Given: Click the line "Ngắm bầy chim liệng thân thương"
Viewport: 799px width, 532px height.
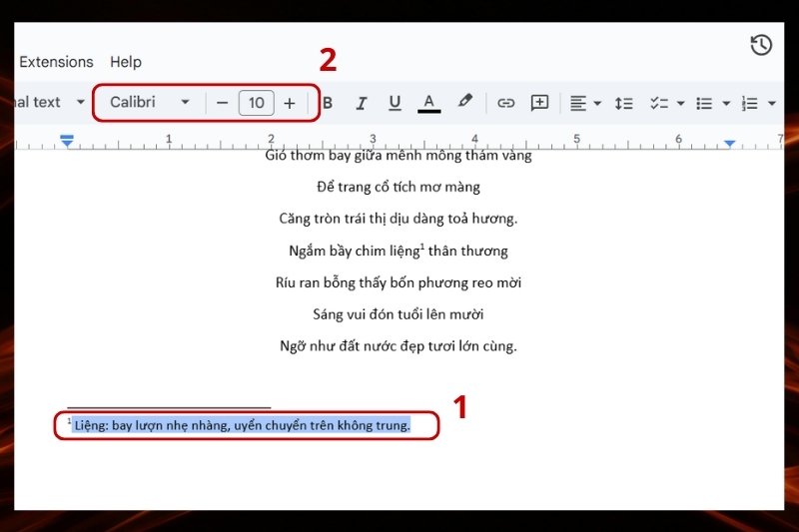Looking at the screenshot, I should [x=399, y=251].
